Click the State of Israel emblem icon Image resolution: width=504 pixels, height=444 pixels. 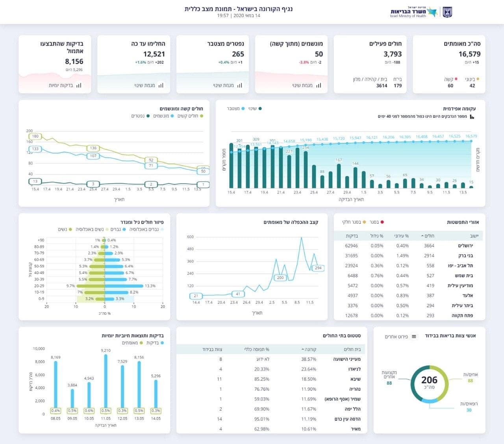tap(448, 12)
